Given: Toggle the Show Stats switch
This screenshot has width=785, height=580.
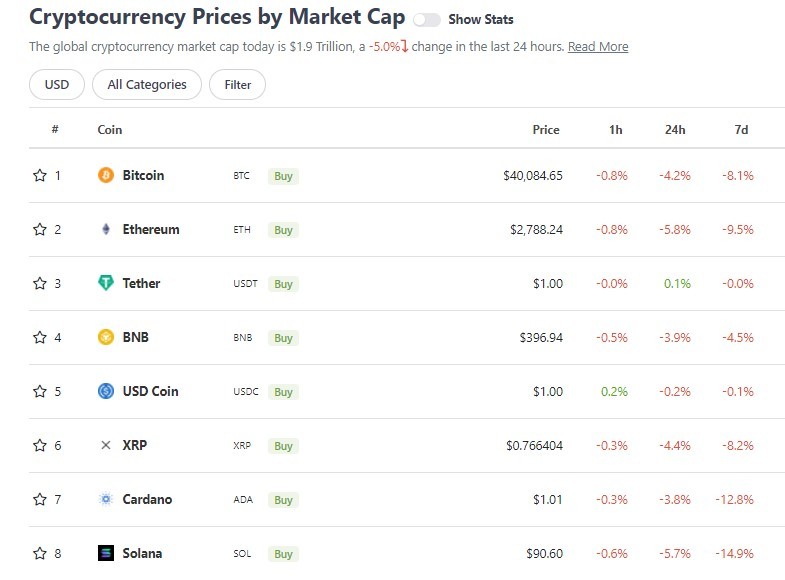Looking at the screenshot, I should [x=427, y=19].
